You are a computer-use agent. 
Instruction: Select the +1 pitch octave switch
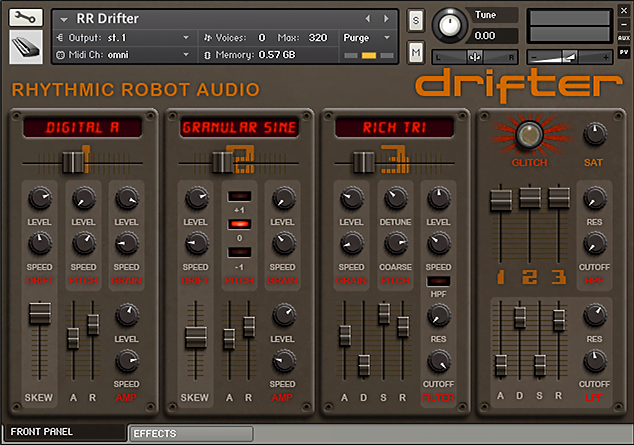pos(239,197)
